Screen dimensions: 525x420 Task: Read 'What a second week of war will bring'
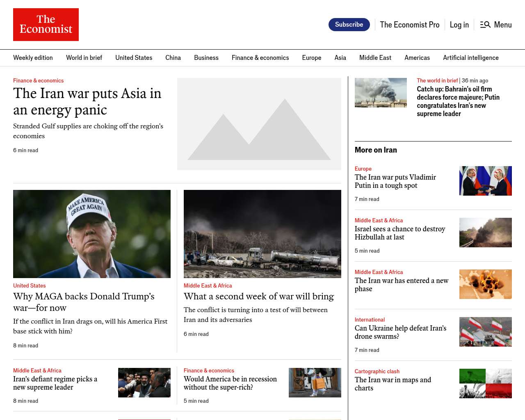click(x=259, y=296)
